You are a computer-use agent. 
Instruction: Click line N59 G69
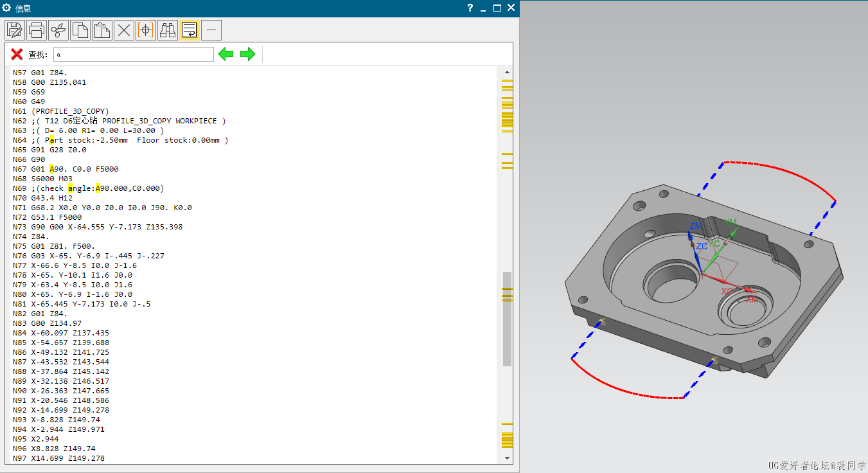click(29, 92)
